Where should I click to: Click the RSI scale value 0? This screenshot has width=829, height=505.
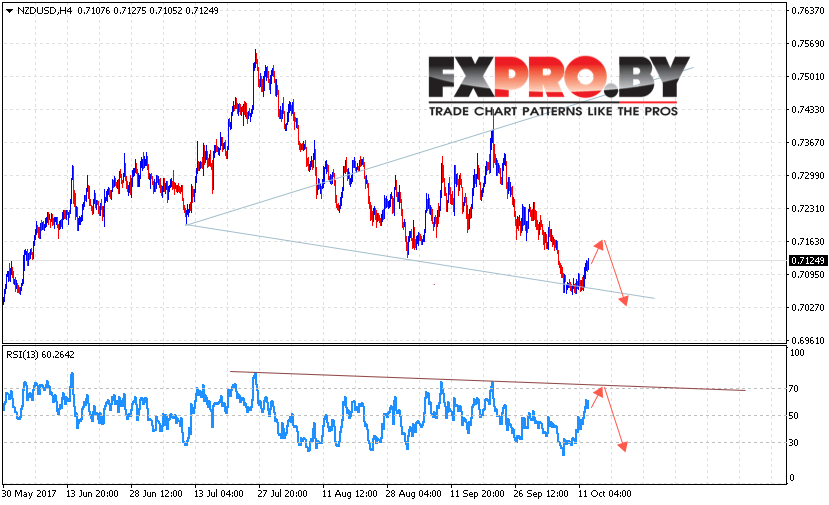pyautogui.click(x=791, y=478)
